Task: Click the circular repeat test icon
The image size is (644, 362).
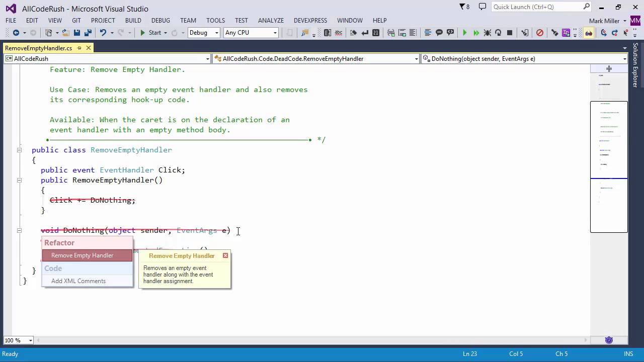Action: pyautogui.click(x=498, y=33)
